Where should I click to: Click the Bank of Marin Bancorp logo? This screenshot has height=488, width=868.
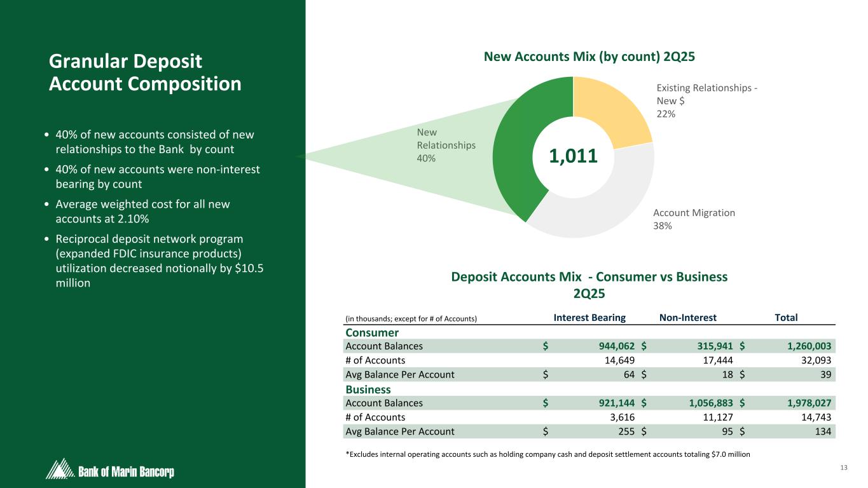click(111, 471)
